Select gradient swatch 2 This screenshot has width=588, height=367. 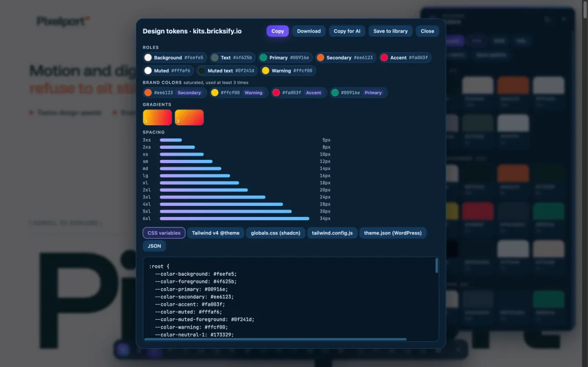coord(189,118)
